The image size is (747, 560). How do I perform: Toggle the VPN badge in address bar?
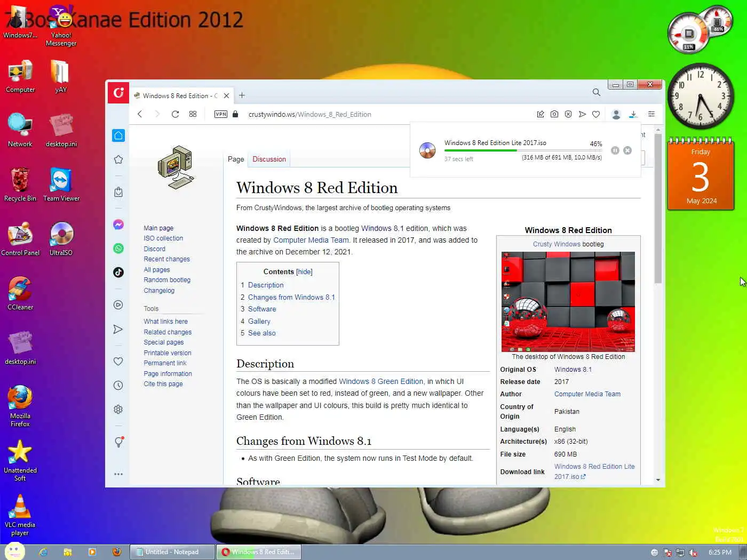(221, 114)
